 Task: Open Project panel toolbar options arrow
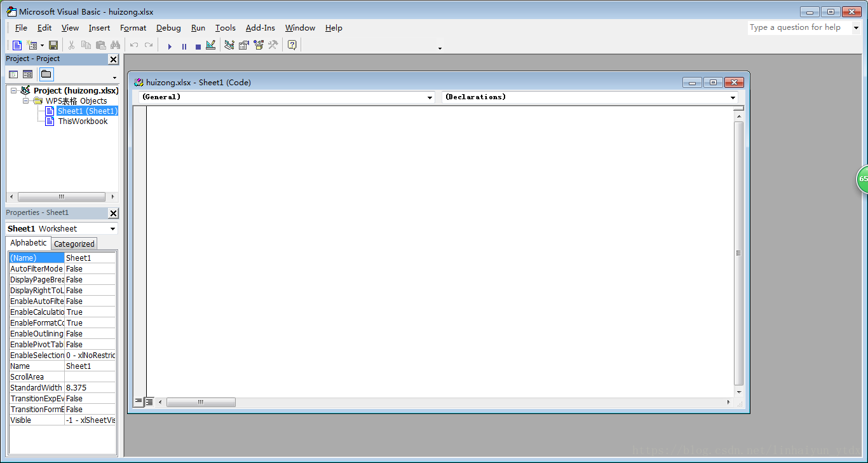114,78
